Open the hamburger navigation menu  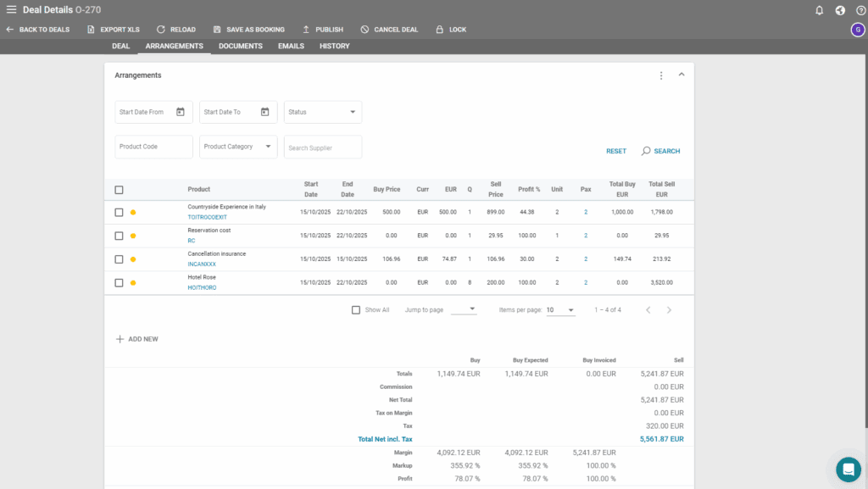pos(11,9)
